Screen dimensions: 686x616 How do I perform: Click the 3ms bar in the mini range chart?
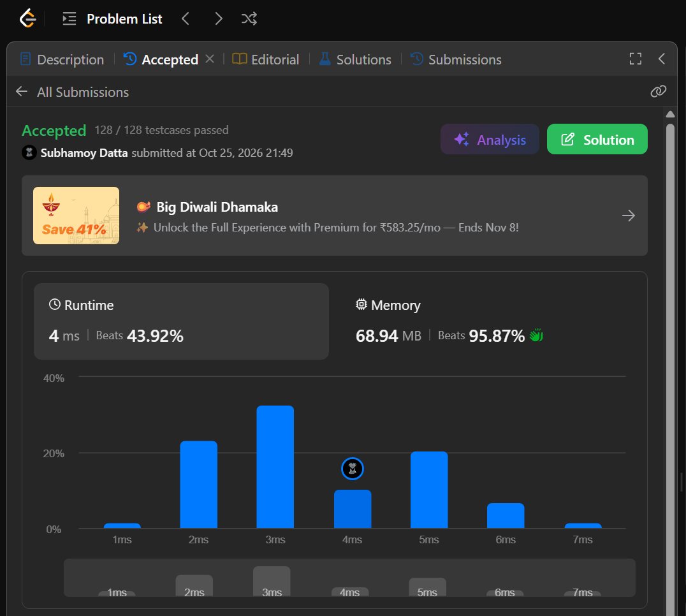(272, 582)
